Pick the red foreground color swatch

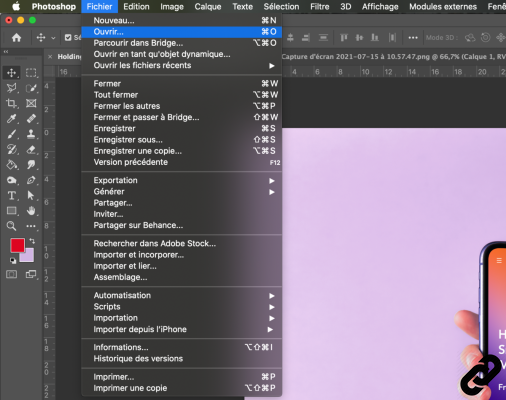[x=17, y=245]
